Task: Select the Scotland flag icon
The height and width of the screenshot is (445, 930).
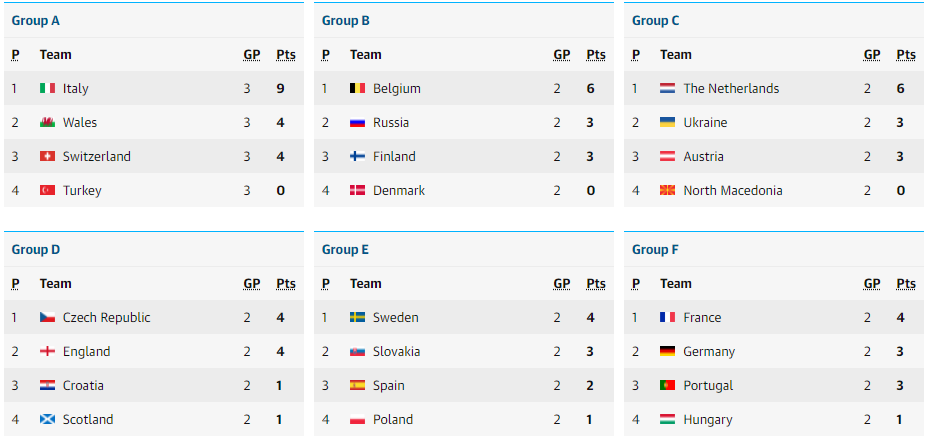Action: (47, 419)
